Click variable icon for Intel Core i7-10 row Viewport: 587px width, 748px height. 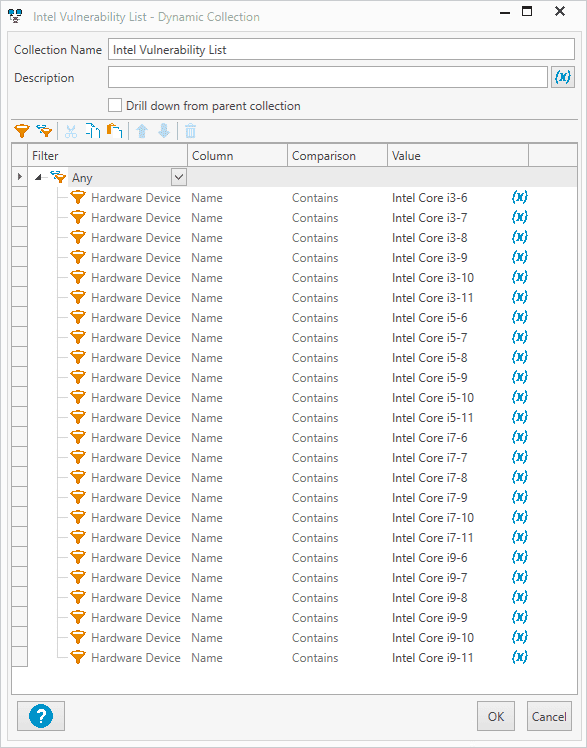click(x=519, y=518)
